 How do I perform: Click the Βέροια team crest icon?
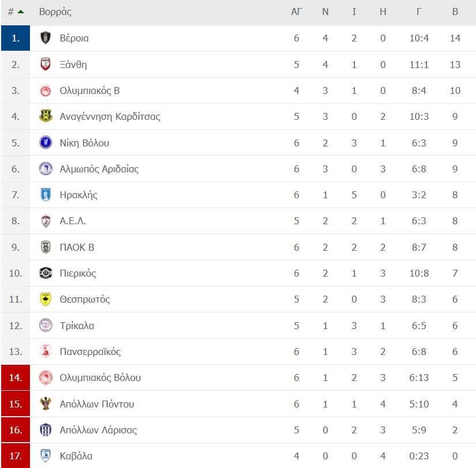pyautogui.click(x=46, y=38)
